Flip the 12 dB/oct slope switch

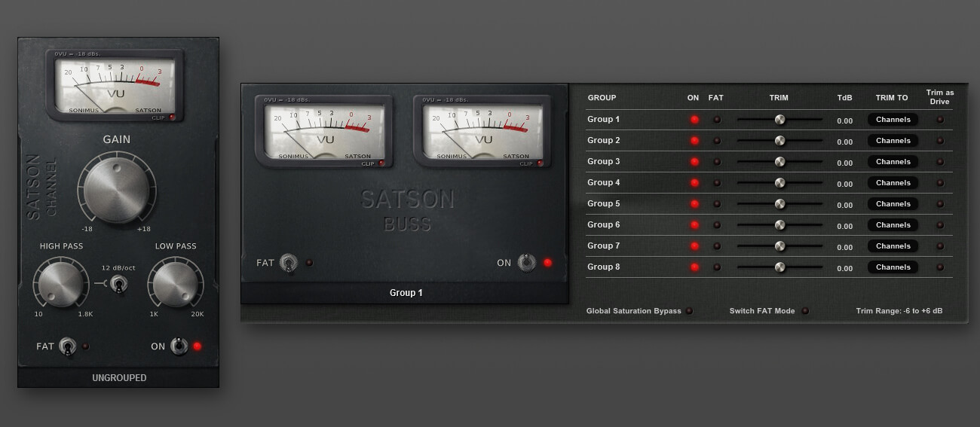point(118,284)
